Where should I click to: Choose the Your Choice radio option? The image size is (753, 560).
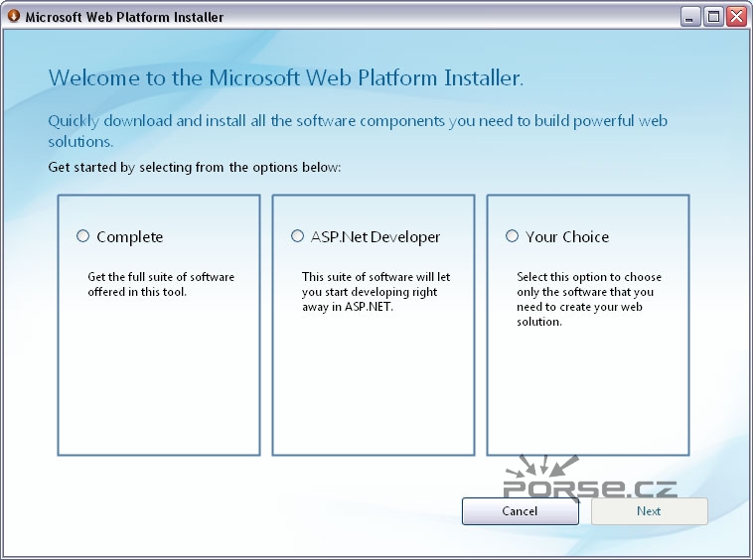[x=512, y=236]
